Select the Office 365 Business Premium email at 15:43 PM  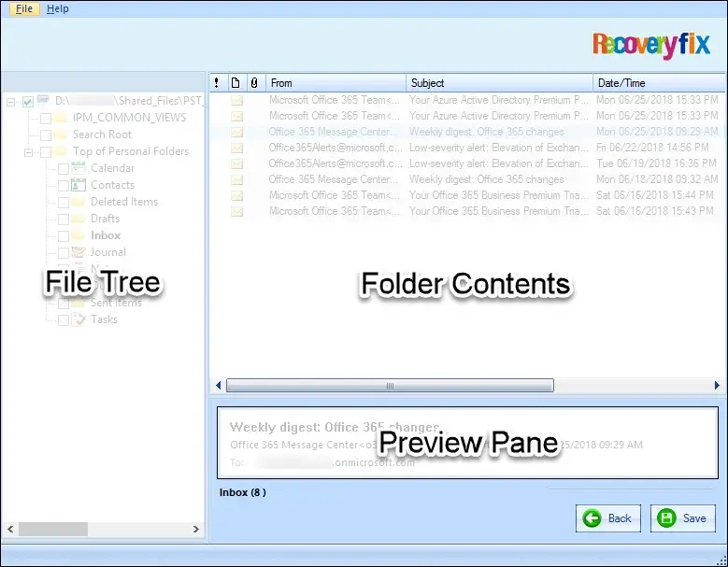(x=466, y=211)
